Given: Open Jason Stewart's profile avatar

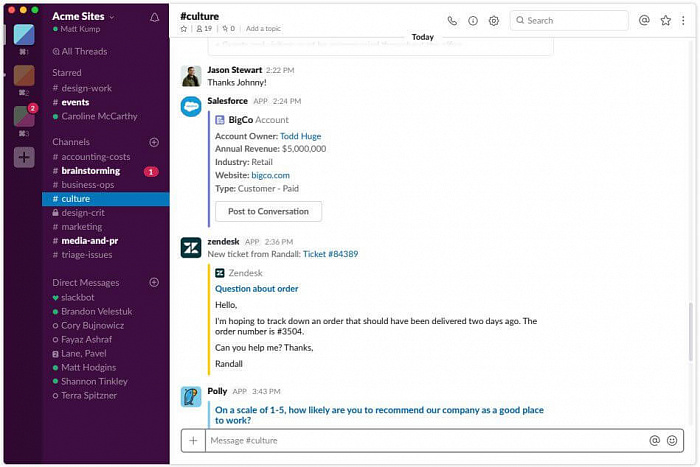Looking at the screenshot, I should click(x=191, y=76).
